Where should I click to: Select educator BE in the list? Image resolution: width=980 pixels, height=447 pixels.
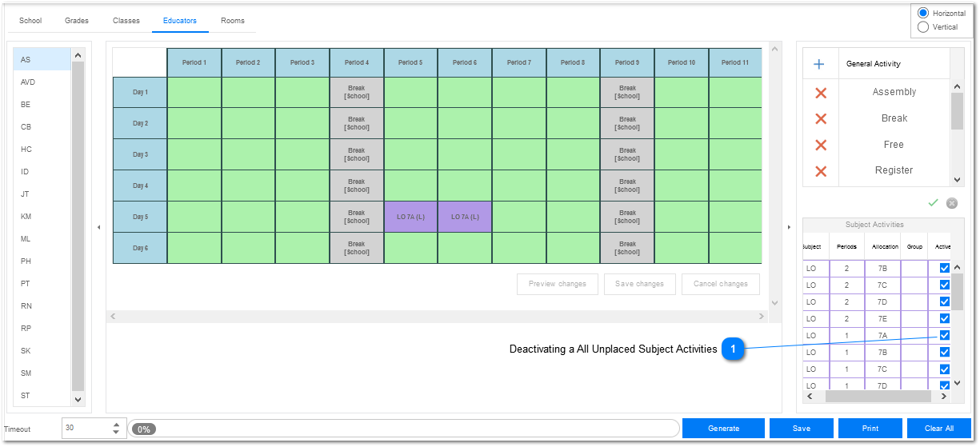point(42,105)
